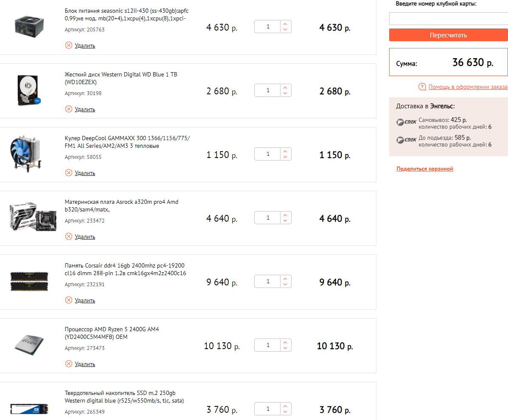Image resolution: width=508 pixels, height=420 pixels.
Task: Click delete icon for DeepCool GAMMAXX cooler
Action: [69, 173]
